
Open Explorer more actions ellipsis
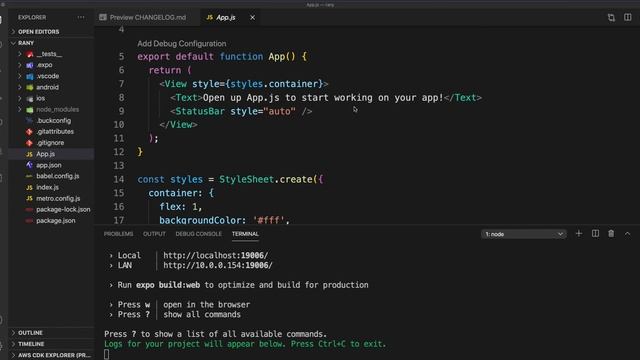pos(81,18)
